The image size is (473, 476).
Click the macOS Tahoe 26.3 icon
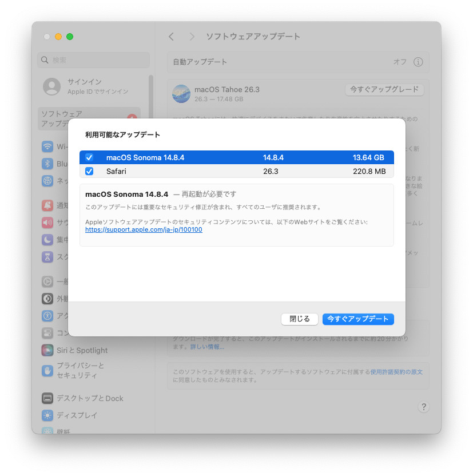(x=181, y=94)
